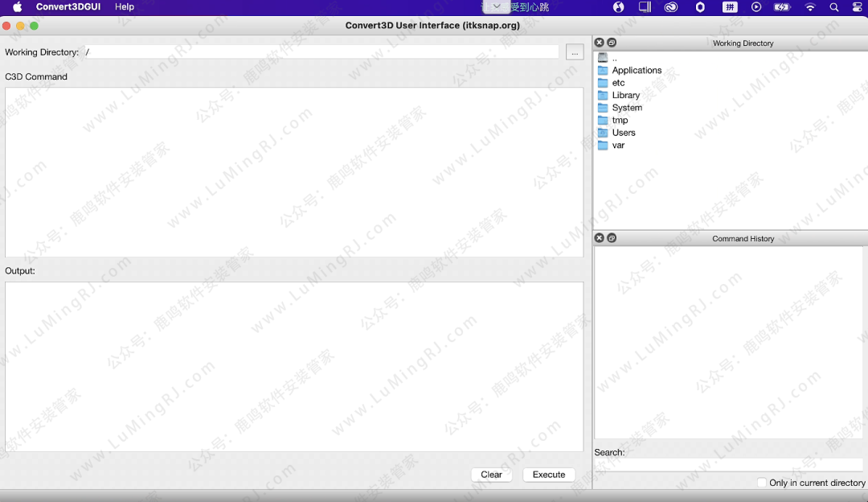Close the Command History panel
The image size is (868, 502).
[599, 238]
